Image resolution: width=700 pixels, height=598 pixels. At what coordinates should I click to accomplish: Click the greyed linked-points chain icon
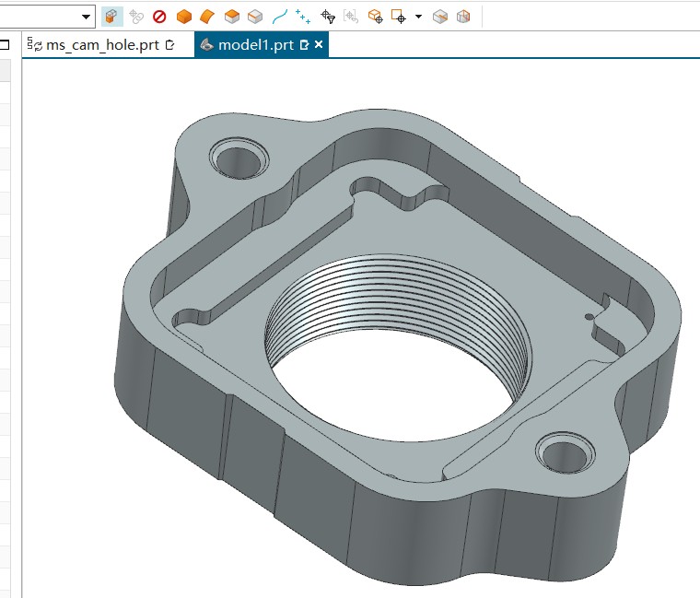pyautogui.click(x=136, y=17)
